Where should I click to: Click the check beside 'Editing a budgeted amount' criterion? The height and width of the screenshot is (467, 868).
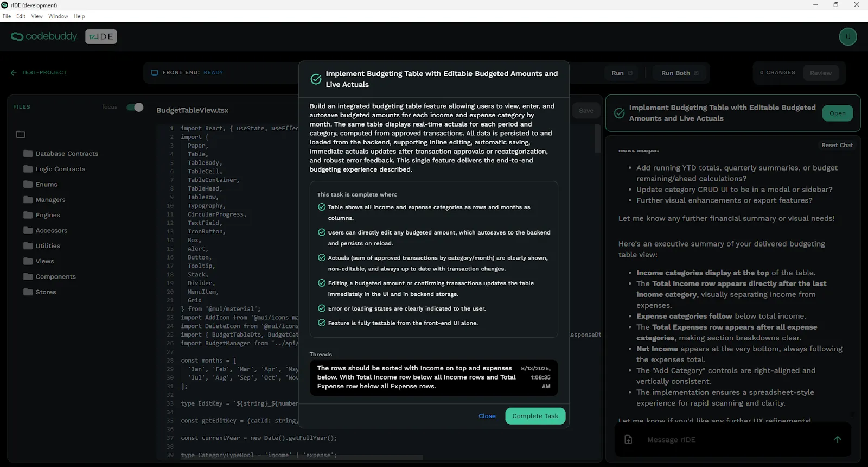(x=322, y=283)
